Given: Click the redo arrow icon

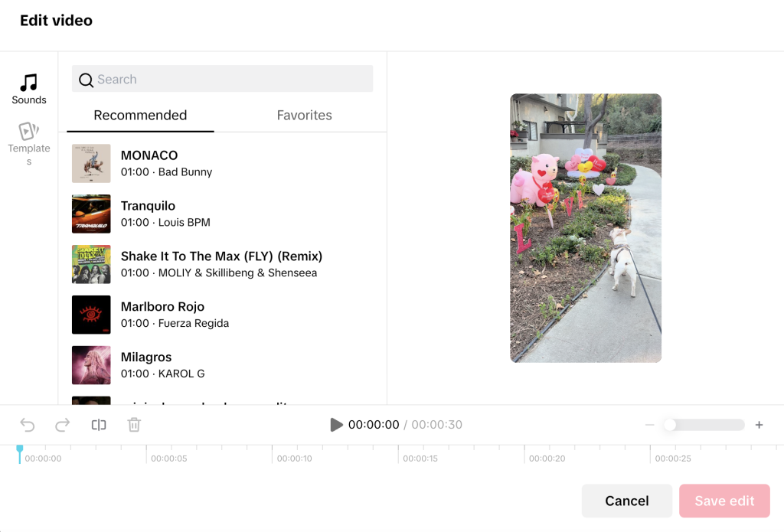Looking at the screenshot, I should [x=63, y=425].
